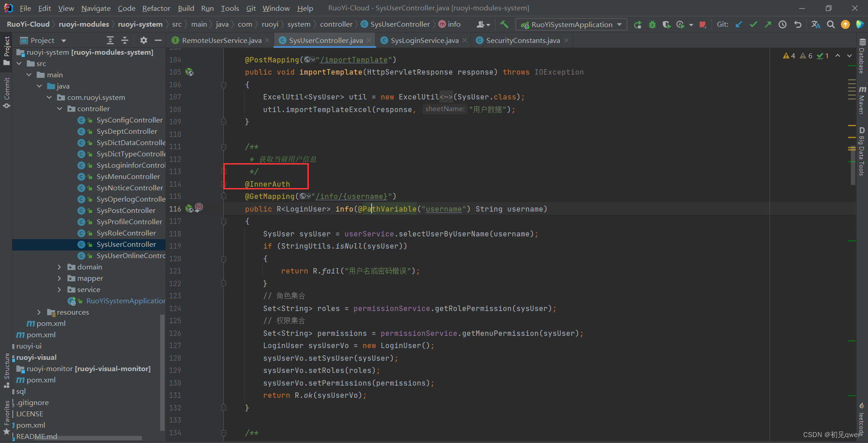Click the method marker icon on line 116

[199, 207]
